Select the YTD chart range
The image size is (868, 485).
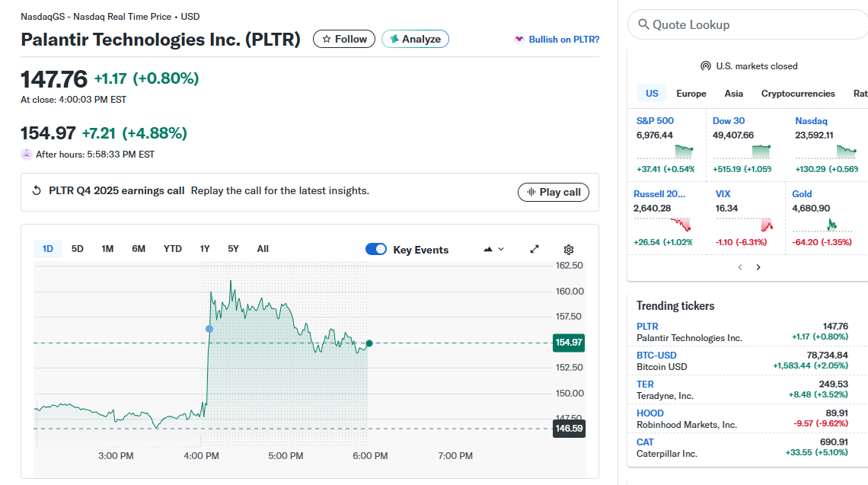coord(173,249)
